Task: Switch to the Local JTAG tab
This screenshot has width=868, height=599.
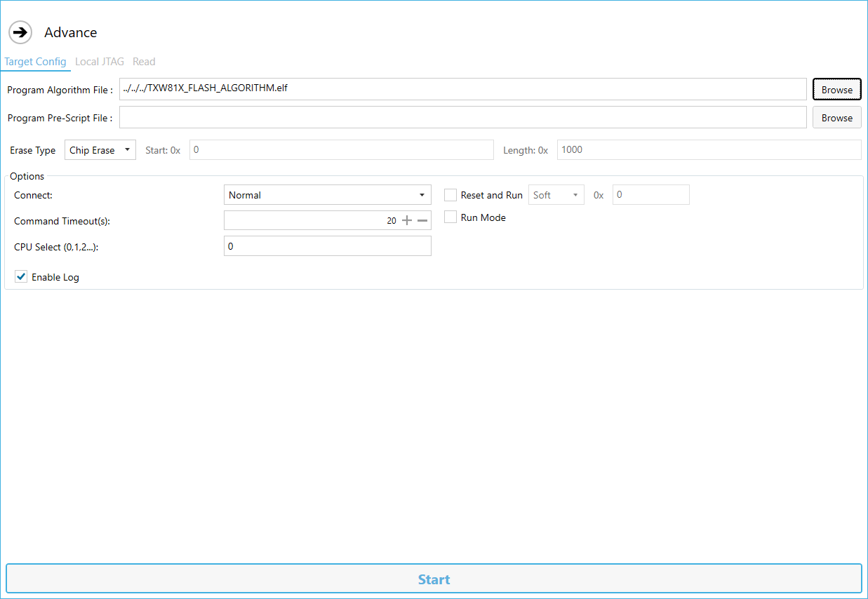Action: coord(100,62)
